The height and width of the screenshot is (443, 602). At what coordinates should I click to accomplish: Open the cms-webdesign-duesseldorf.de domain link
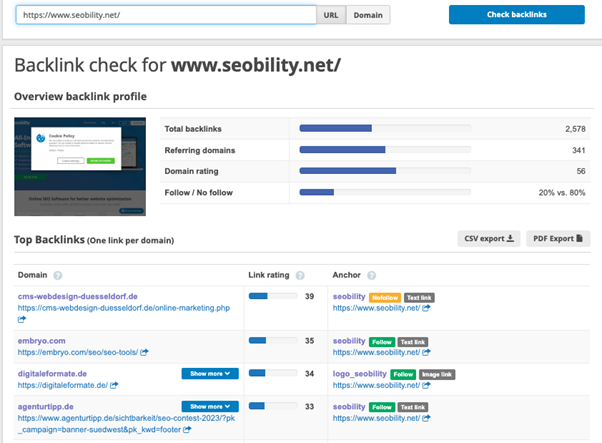[x=77, y=297]
